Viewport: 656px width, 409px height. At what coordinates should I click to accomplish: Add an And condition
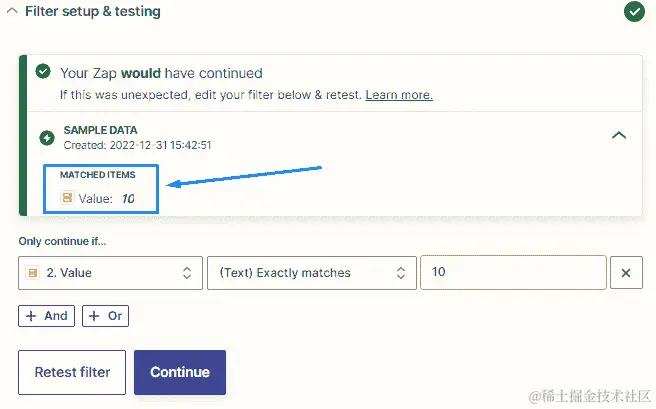(46, 316)
